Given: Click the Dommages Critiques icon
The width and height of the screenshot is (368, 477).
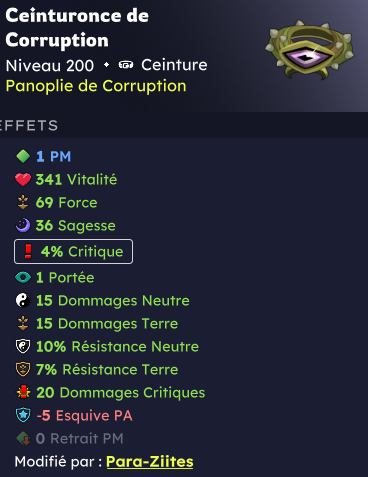Looking at the screenshot, I should (x=23, y=392).
